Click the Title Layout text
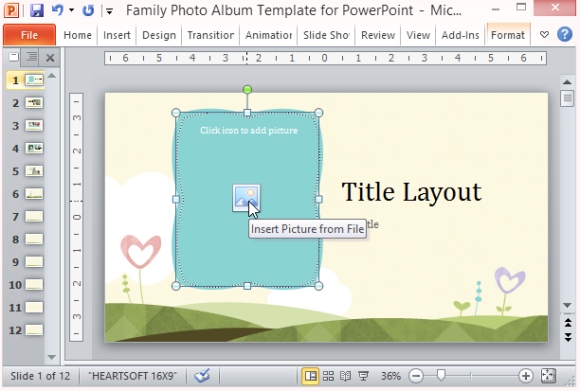Viewport: 580px width, 391px height. [x=412, y=192]
